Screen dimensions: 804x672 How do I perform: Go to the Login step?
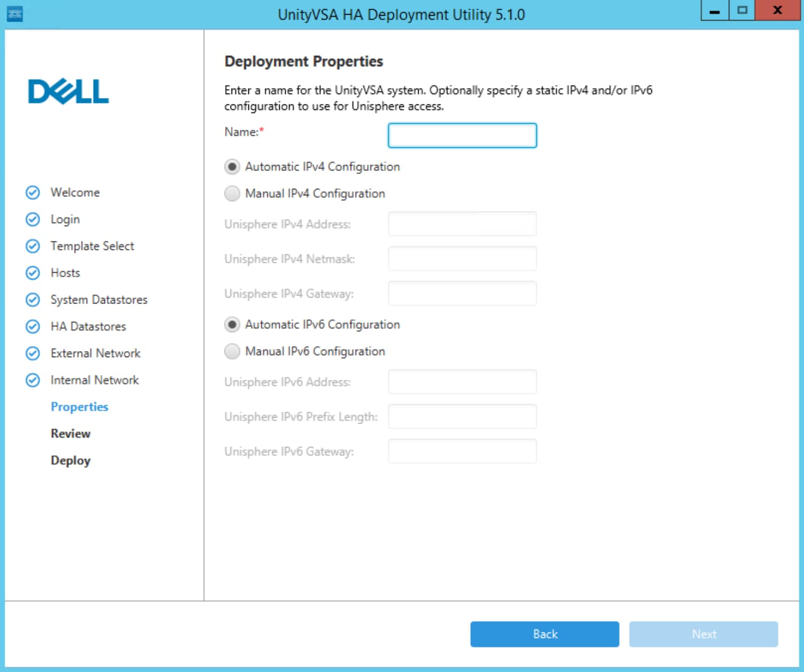point(65,219)
